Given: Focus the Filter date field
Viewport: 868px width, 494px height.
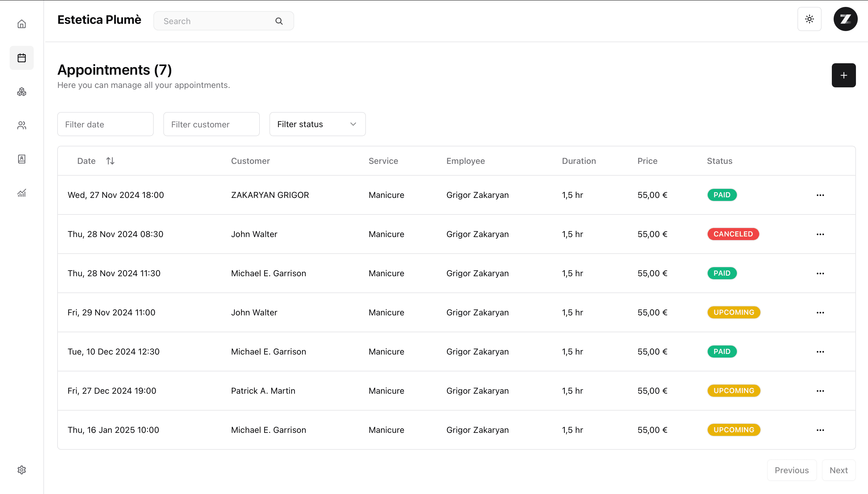Looking at the screenshot, I should [x=105, y=124].
